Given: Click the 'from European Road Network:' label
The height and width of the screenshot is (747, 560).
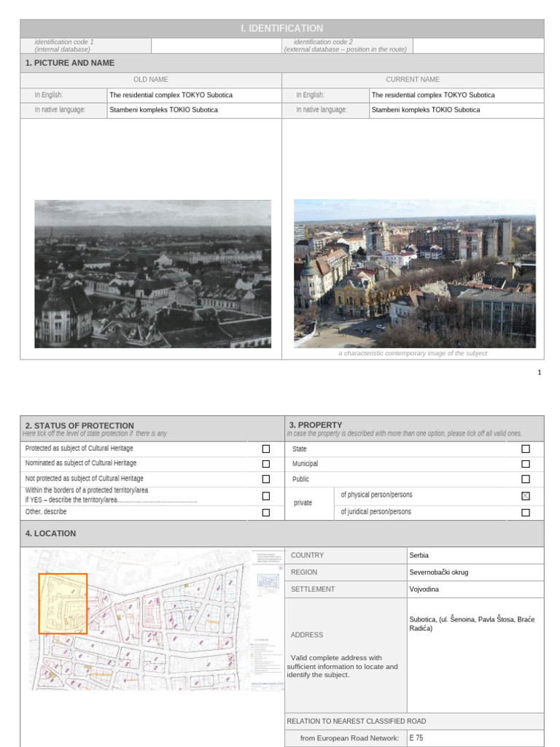Looking at the screenshot, I should pyautogui.click(x=349, y=738).
